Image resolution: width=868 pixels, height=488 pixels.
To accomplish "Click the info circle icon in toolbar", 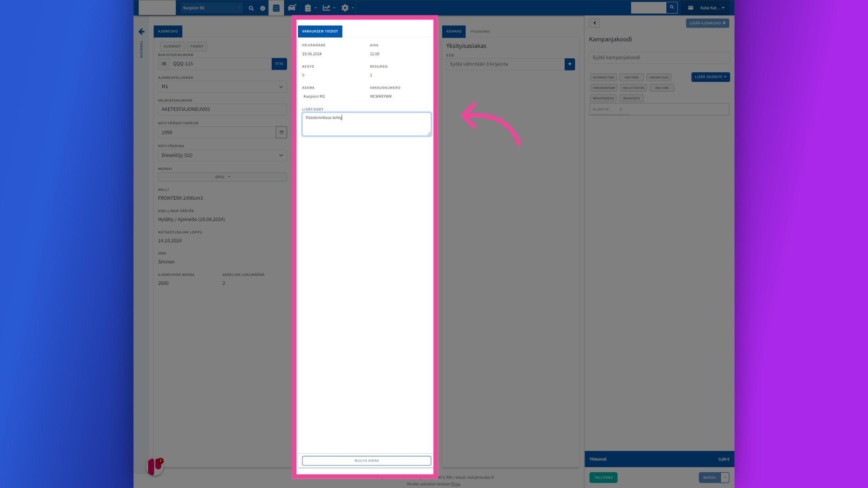I will pos(263,8).
